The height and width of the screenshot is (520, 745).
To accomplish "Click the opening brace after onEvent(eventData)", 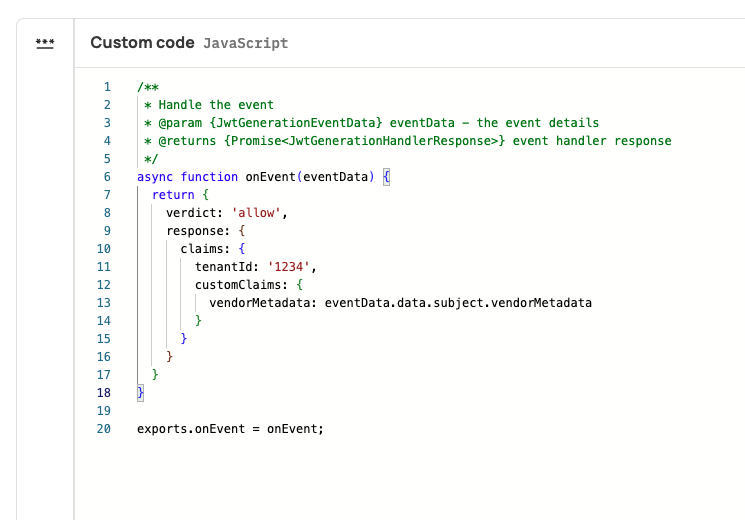I will pyautogui.click(x=386, y=177).
